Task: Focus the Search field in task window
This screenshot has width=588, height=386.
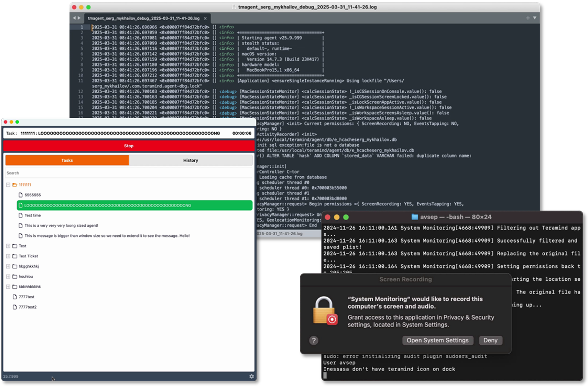Action: 129,173
